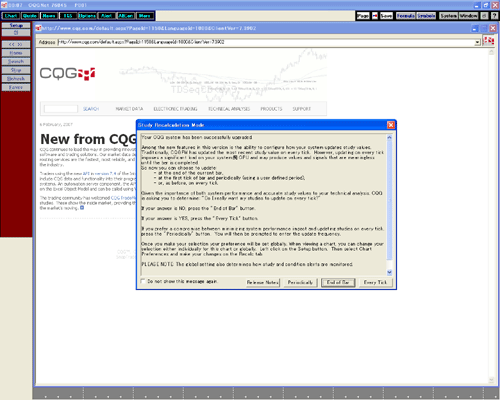Open the TECHNICAL ANALYSIS nav item

coord(229,109)
